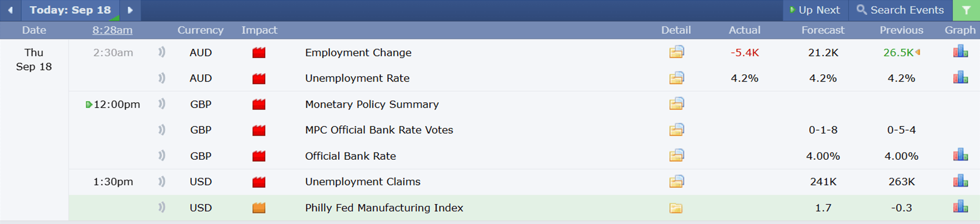Open graph for Unemployment Claims

(x=960, y=181)
